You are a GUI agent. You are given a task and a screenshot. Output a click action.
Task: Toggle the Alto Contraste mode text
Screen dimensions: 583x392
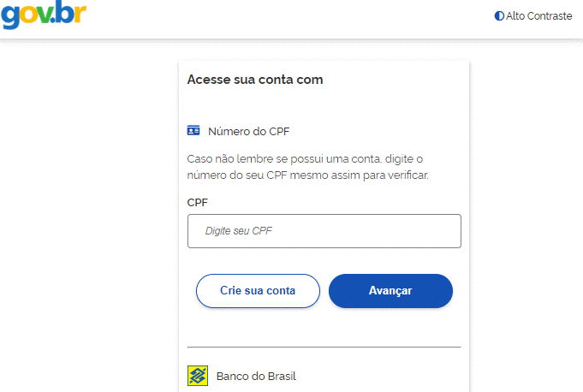click(x=538, y=16)
